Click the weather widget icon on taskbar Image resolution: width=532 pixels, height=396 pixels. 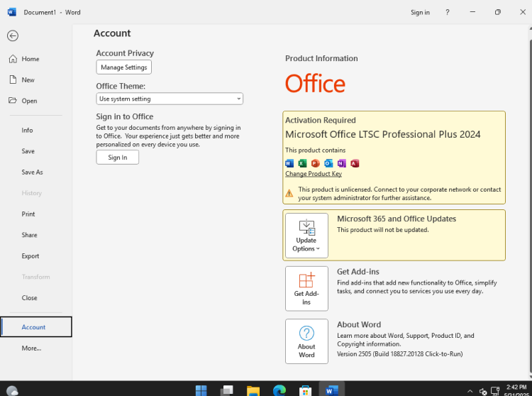pos(12,391)
